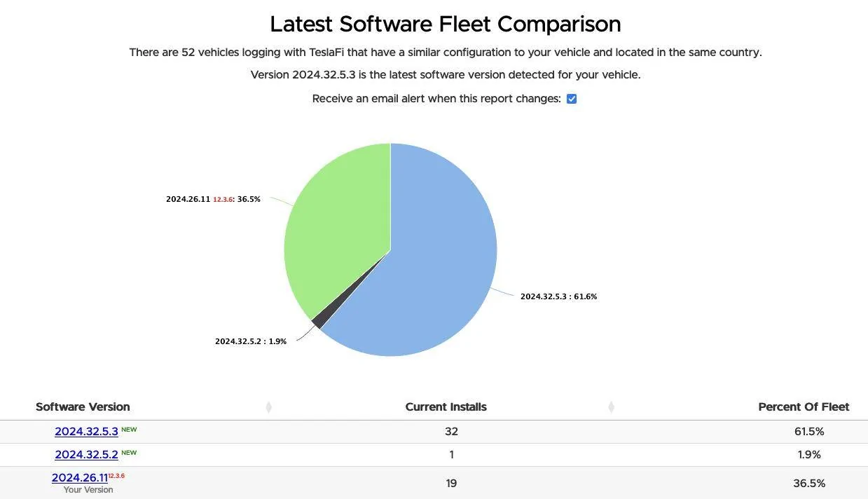The height and width of the screenshot is (499, 868).
Task: Sort by the Current Installs column header
Action: pyautogui.click(x=446, y=406)
